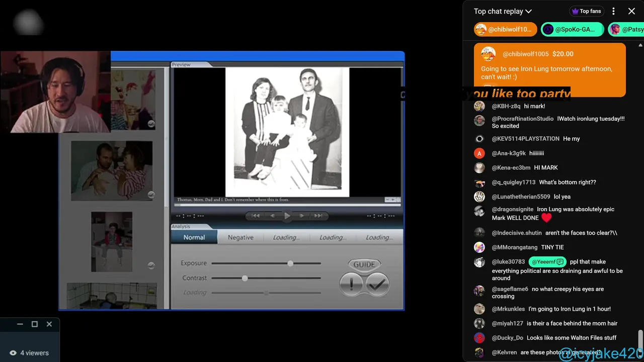Click @q_quigley1713's avatar
Viewport: 644px width, 362px height.
point(479,183)
